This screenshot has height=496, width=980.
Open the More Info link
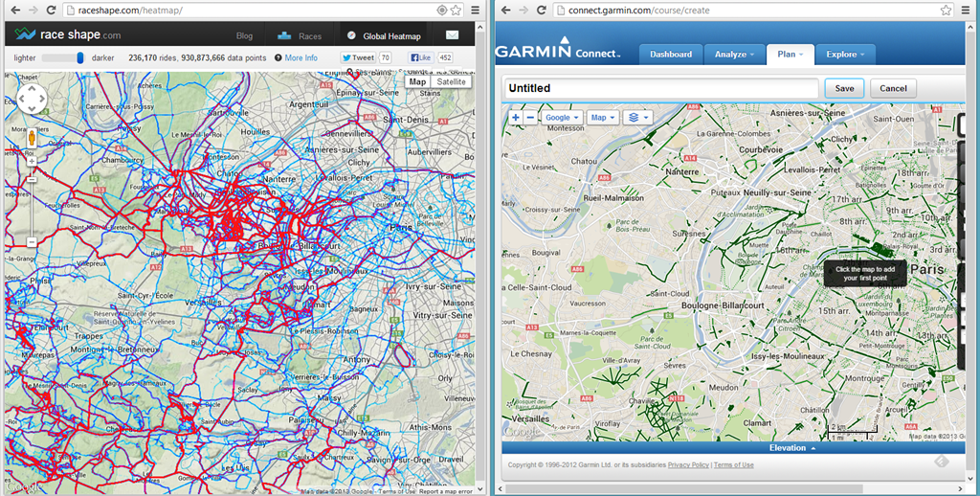pyautogui.click(x=301, y=57)
